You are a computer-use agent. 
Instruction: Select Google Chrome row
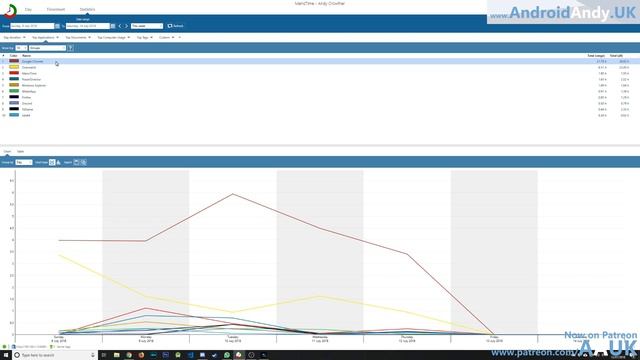(x=320, y=61)
